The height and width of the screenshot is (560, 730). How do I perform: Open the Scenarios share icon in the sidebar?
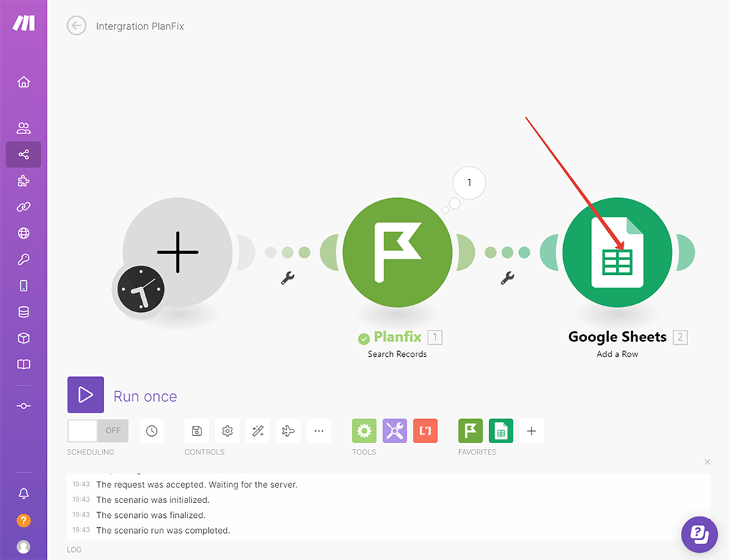[x=24, y=155]
